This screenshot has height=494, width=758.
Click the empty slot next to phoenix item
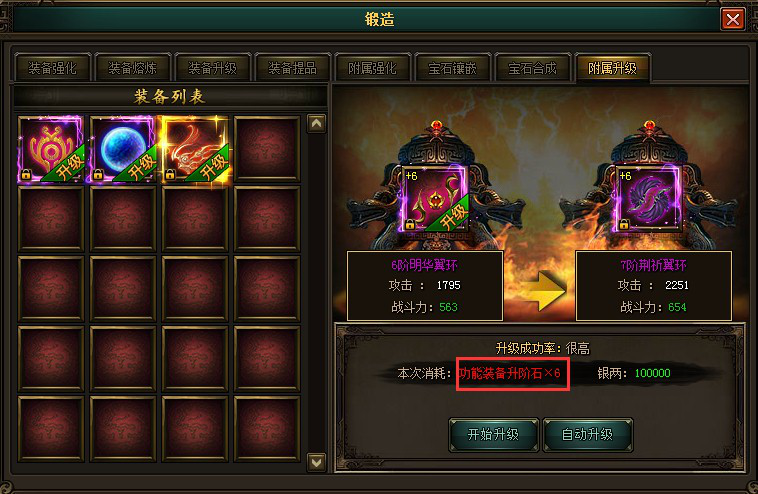coord(267,149)
